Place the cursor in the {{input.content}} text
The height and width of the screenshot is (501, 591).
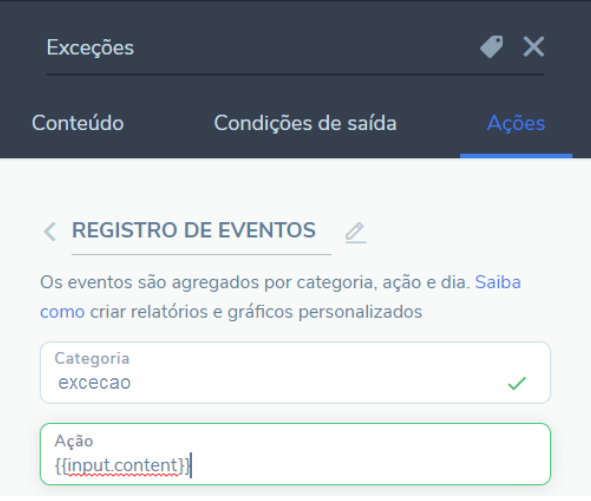pos(122,466)
